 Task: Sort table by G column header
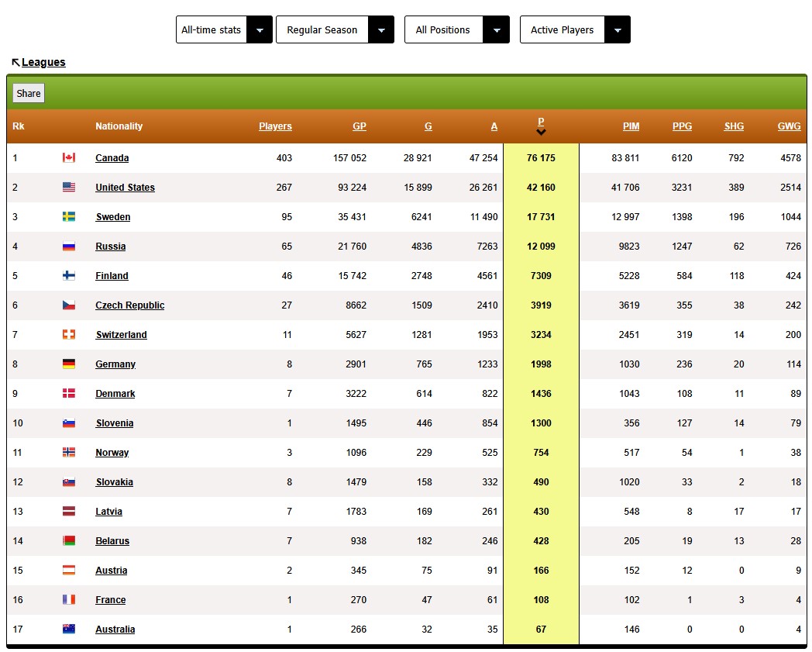(428, 126)
